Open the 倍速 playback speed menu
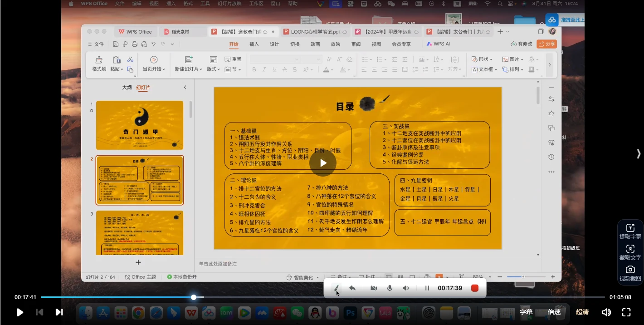 (x=554, y=312)
